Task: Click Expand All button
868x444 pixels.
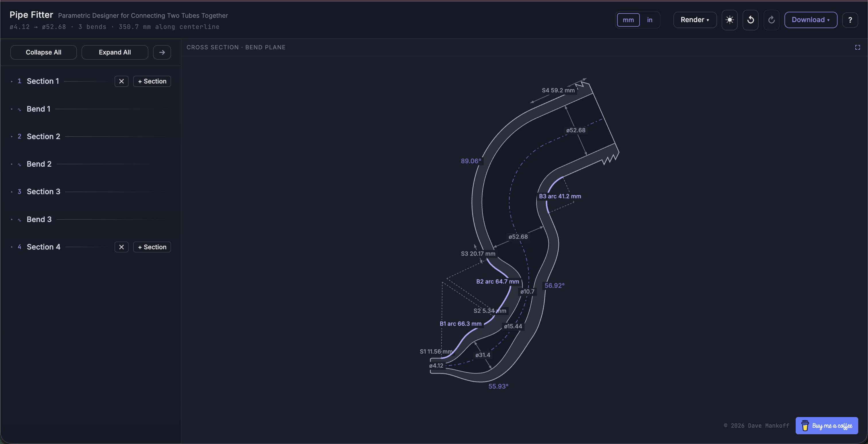Action: point(115,52)
